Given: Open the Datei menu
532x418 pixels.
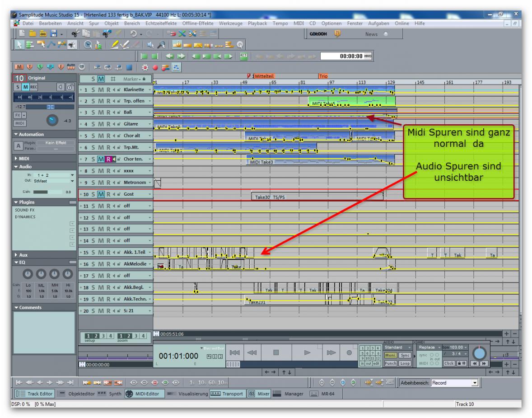Looking at the screenshot, I should (28, 23).
